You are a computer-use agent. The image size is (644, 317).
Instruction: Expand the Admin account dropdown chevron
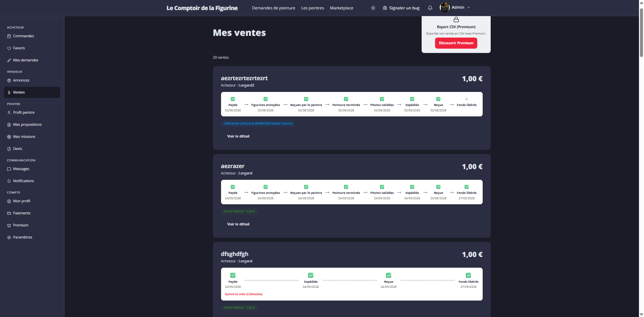469,7
